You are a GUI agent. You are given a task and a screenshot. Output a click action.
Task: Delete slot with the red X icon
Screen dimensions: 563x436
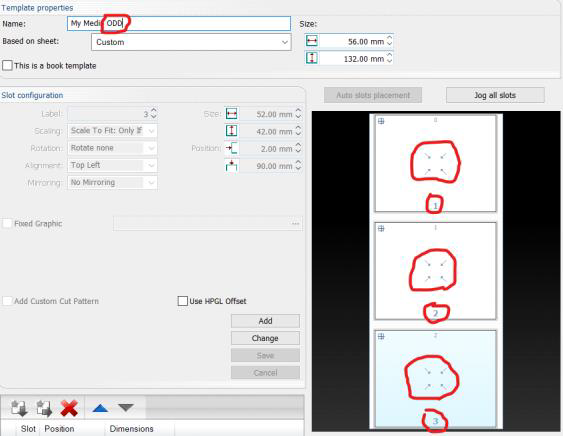[x=69, y=409]
